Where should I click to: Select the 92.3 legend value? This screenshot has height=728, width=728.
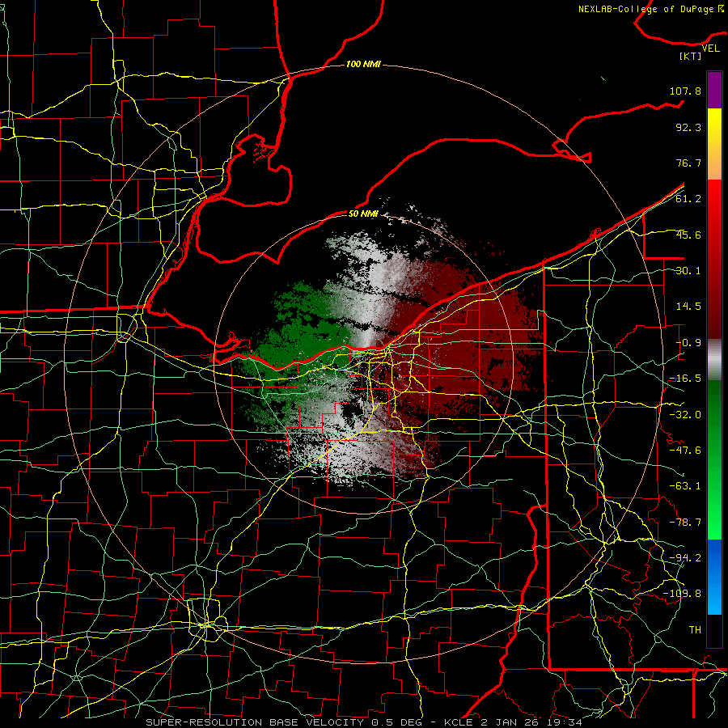pyautogui.click(x=688, y=127)
